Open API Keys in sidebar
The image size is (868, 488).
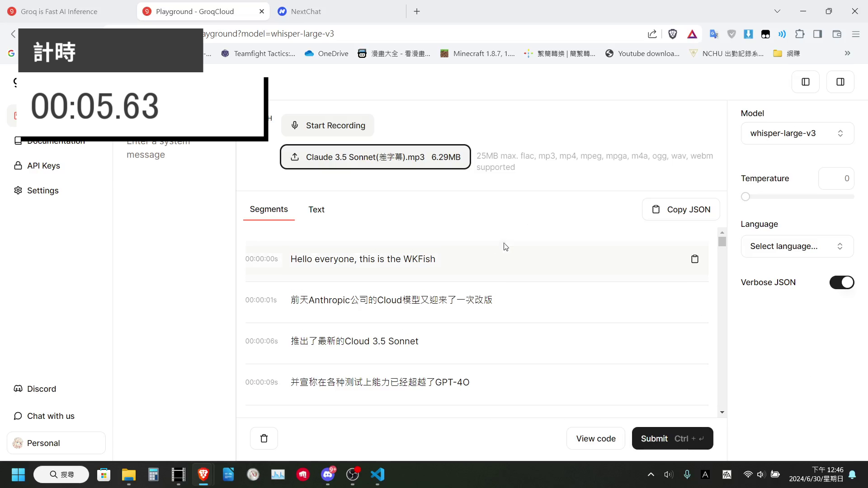(43, 165)
